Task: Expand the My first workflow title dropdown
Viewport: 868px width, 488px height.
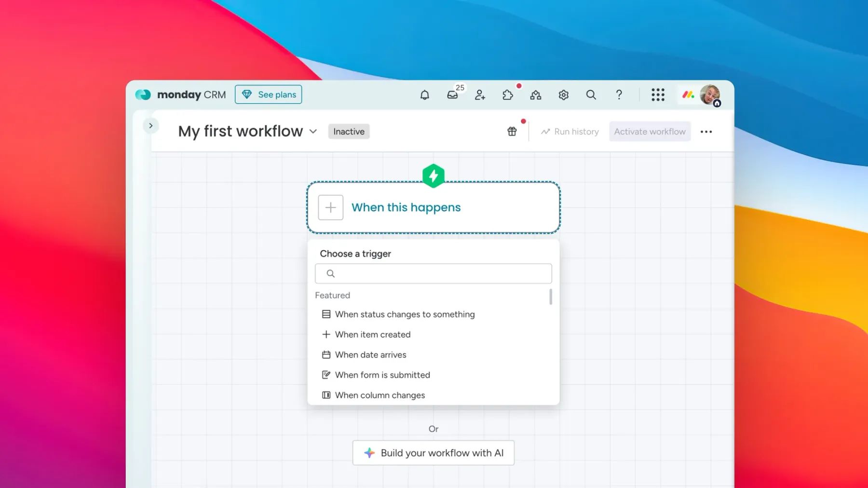Action: pos(313,131)
